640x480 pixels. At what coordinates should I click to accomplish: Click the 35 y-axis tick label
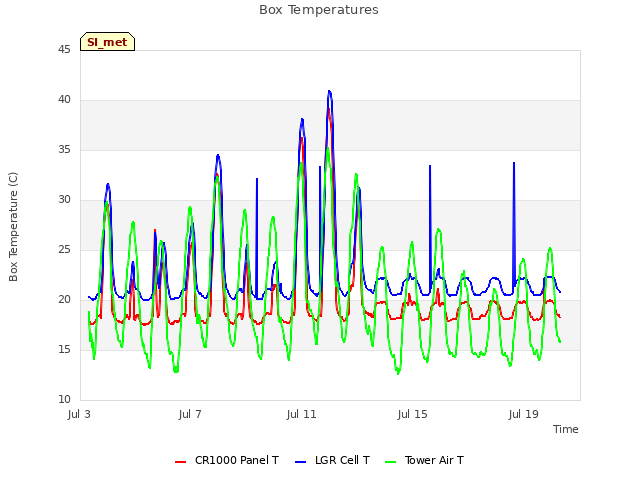tap(64, 150)
